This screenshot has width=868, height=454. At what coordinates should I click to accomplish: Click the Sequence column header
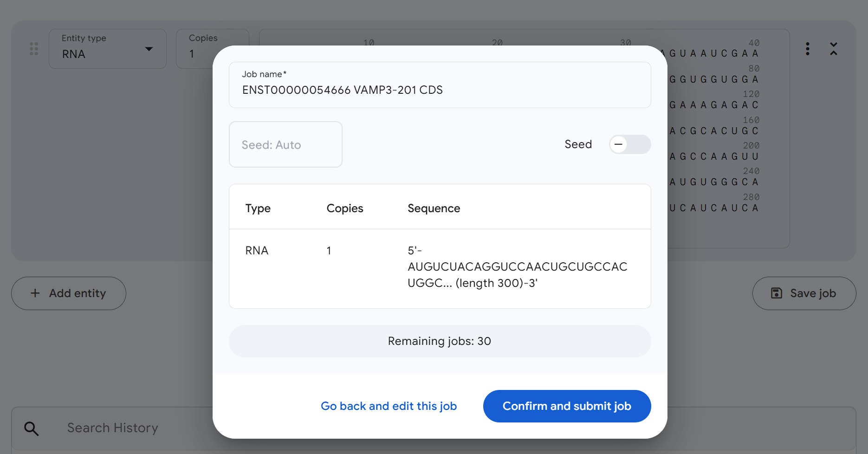tap(434, 208)
